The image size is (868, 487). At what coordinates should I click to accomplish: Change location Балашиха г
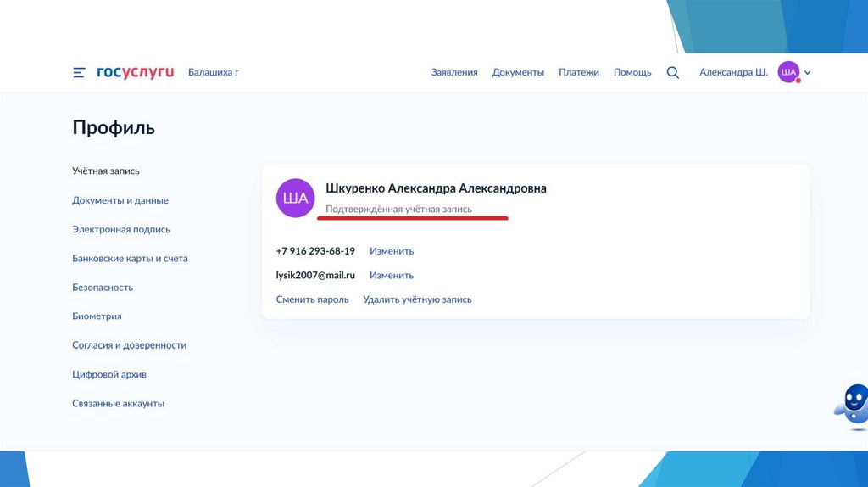point(213,73)
